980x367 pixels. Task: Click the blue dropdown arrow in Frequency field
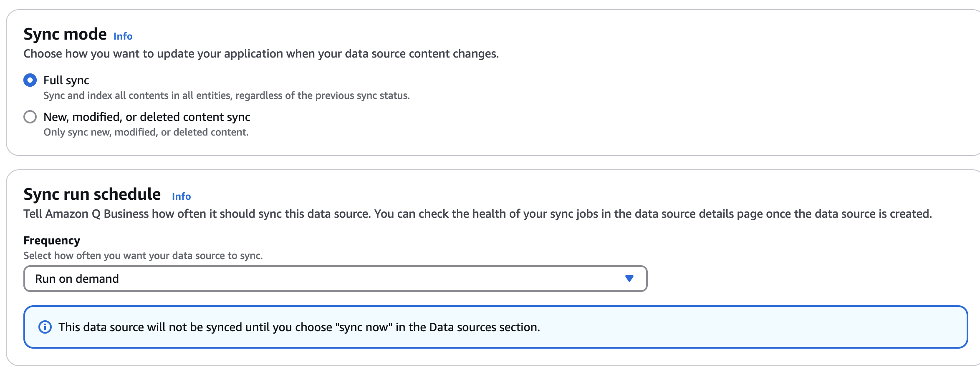pyautogui.click(x=629, y=279)
